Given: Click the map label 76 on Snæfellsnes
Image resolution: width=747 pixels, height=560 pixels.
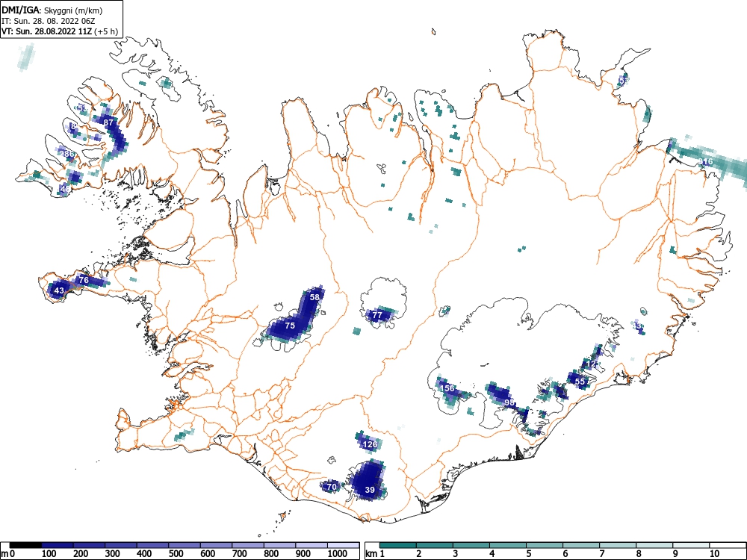Looking at the screenshot, I should click(x=84, y=280).
